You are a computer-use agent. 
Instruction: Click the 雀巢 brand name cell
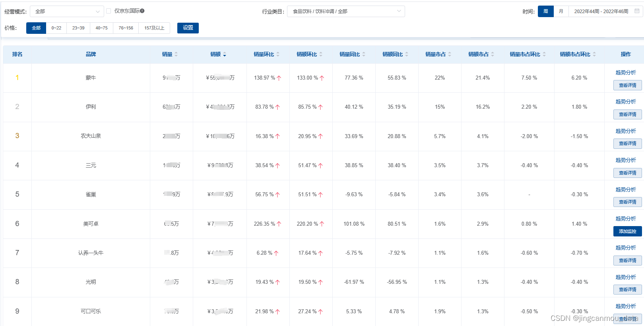91,195
